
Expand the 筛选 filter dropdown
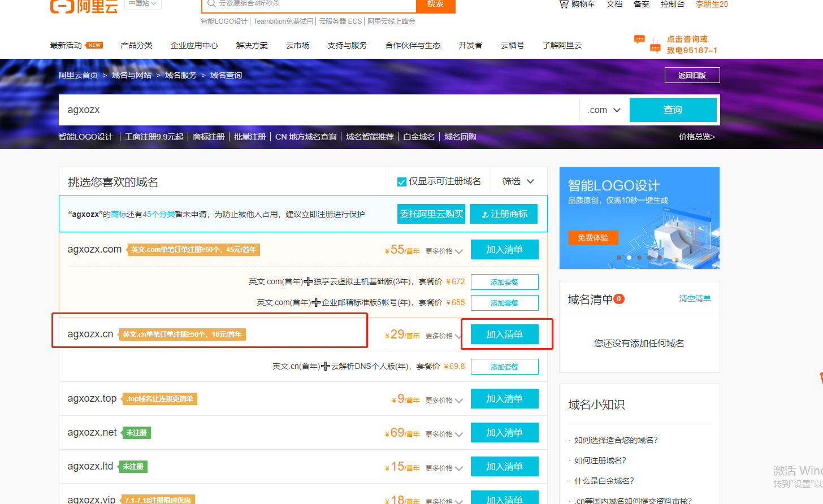(518, 181)
